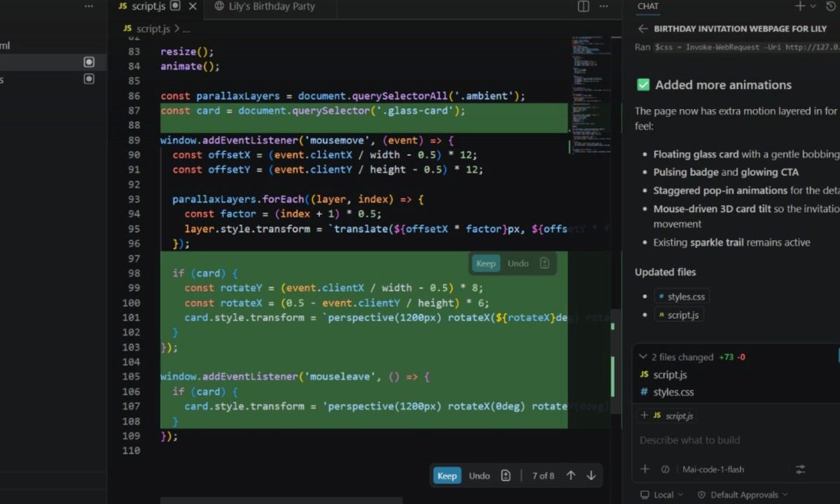840x504 pixels.
Task: Click the monitor icon beside Local
Action: 645,495
